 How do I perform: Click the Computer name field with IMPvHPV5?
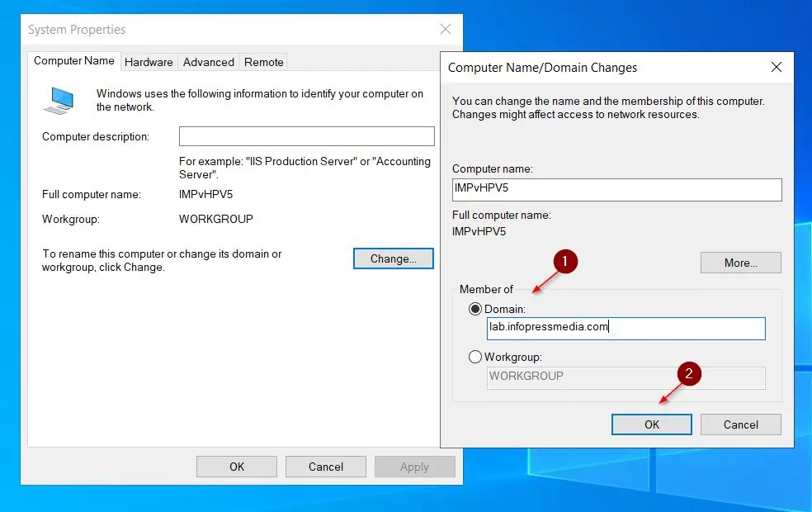click(616, 190)
